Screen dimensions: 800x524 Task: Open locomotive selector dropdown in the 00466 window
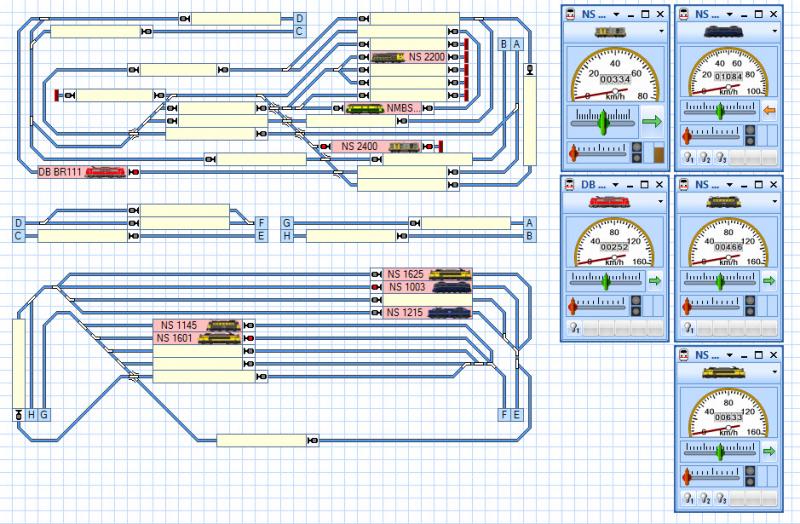pos(774,202)
